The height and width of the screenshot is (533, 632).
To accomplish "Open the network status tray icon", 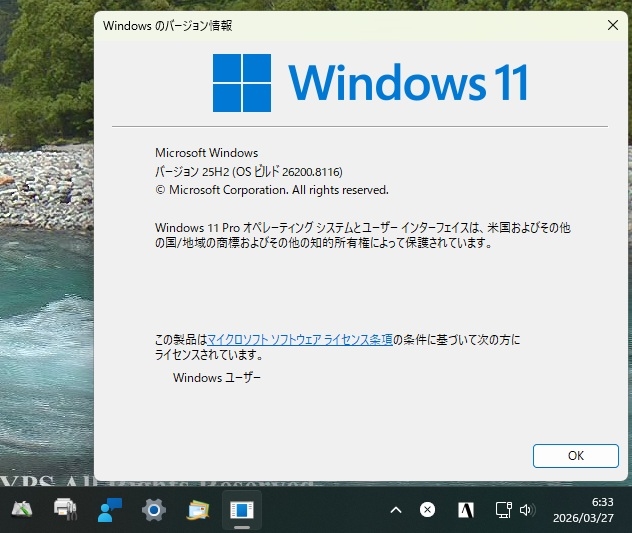I will point(503,510).
